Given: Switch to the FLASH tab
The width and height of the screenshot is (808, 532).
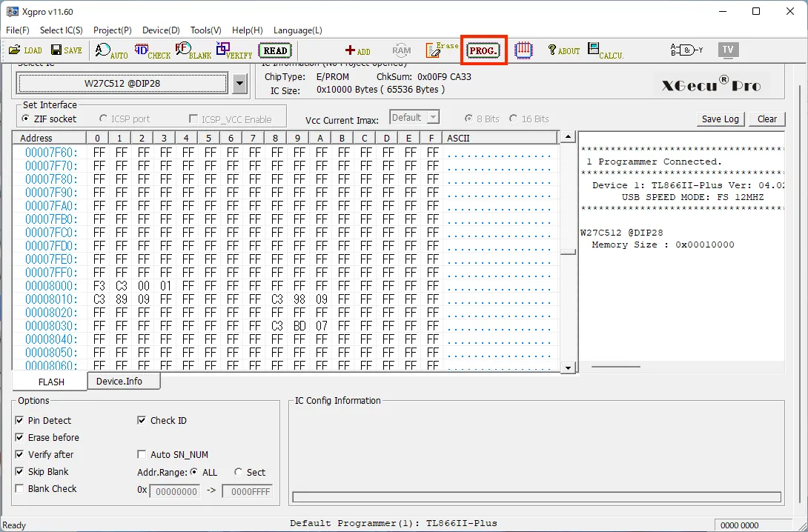Looking at the screenshot, I should (x=50, y=382).
